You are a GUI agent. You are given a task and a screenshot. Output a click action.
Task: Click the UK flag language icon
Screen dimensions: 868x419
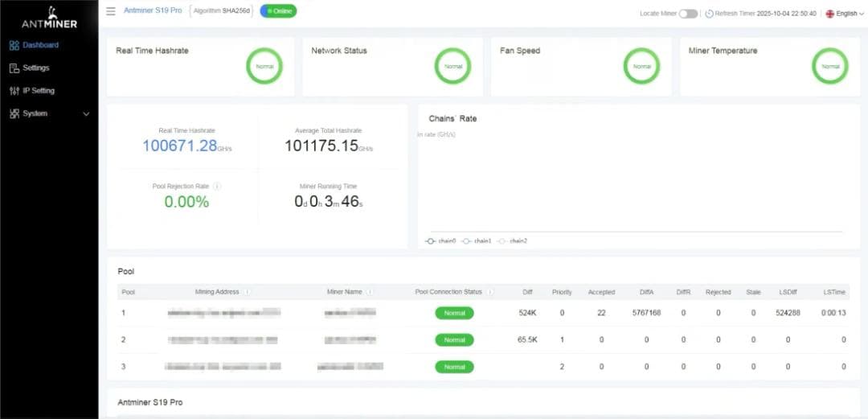(829, 14)
